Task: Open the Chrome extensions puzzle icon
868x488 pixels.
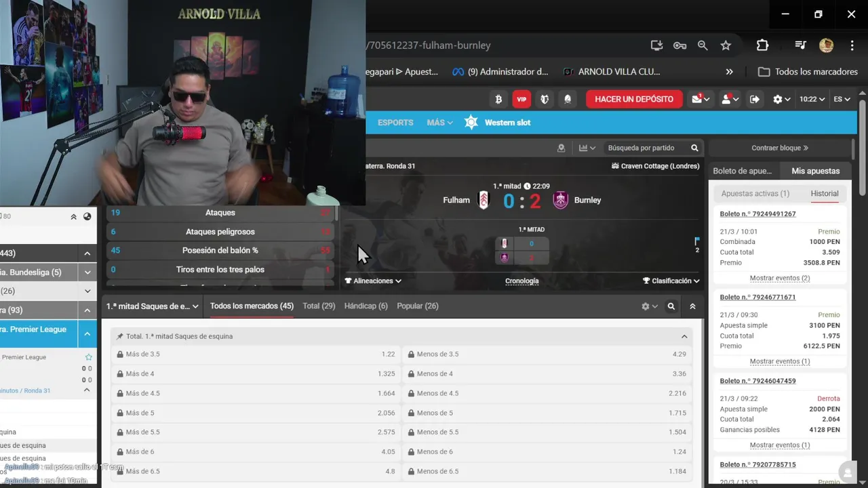Action: tap(762, 45)
